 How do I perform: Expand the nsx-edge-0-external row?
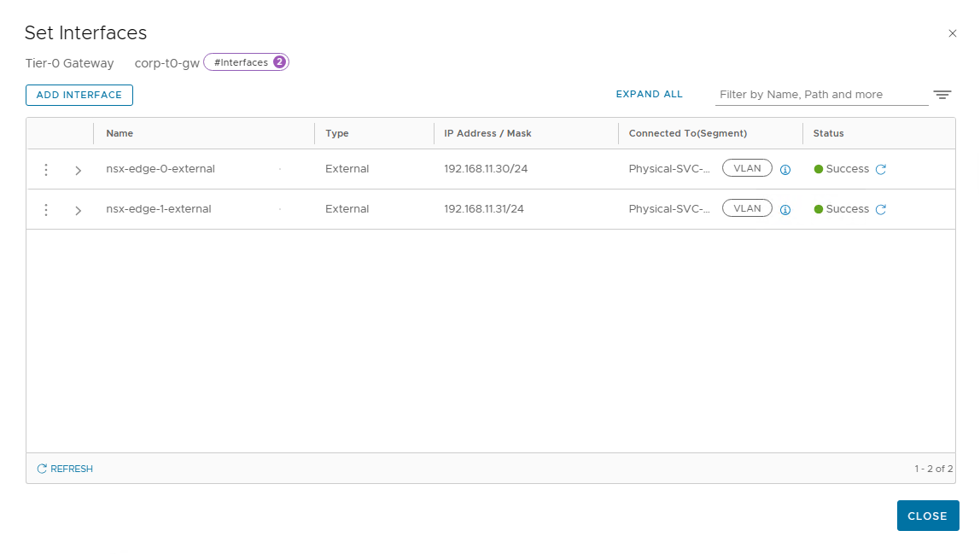(x=79, y=170)
